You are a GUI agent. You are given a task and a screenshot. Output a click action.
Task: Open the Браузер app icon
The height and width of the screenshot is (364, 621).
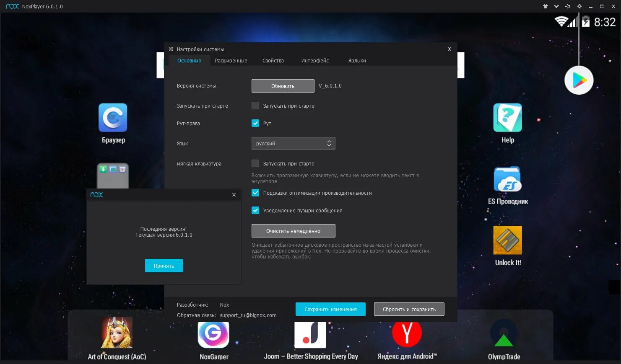[113, 118]
